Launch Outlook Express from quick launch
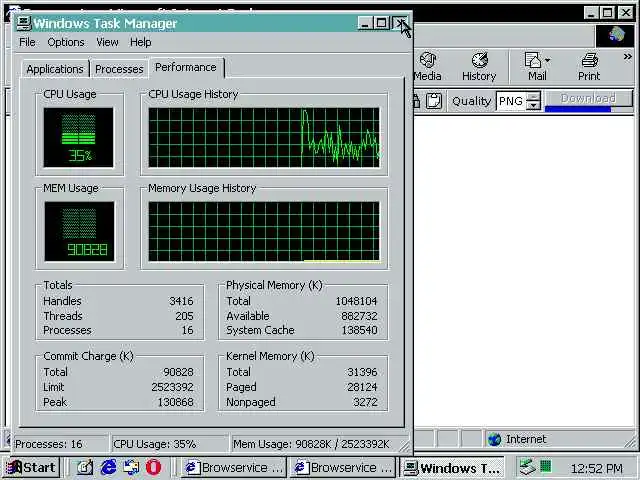Image resolution: width=640 pixels, height=480 pixels. (131, 468)
